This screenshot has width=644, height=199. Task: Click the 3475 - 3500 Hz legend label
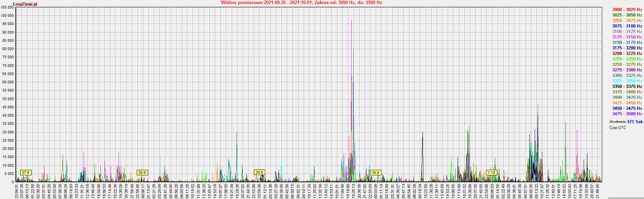coord(627,114)
